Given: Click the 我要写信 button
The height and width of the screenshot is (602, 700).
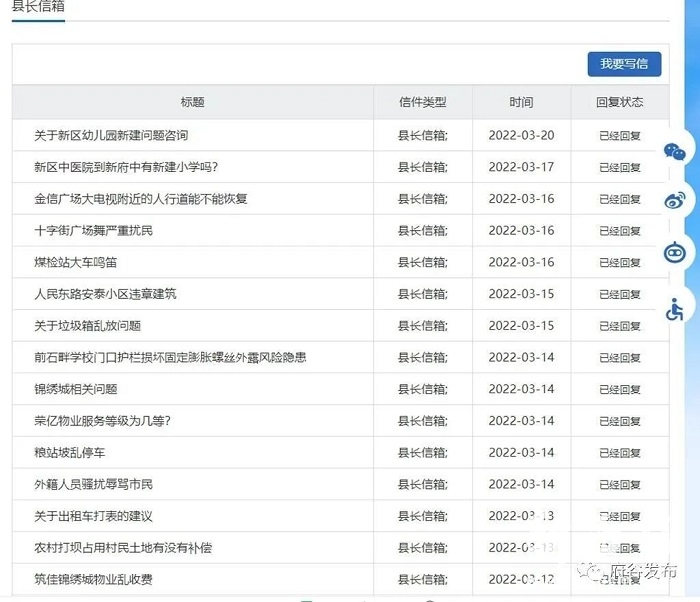Looking at the screenshot, I should coord(624,64).
